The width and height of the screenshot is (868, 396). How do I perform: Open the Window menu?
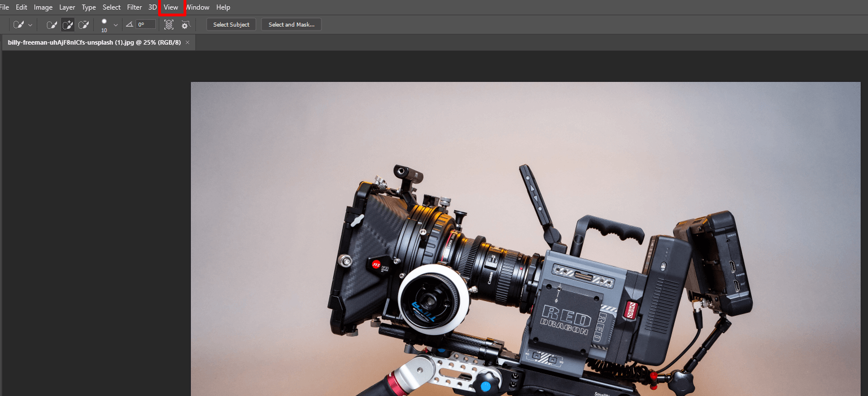click(x=198, y=7)
